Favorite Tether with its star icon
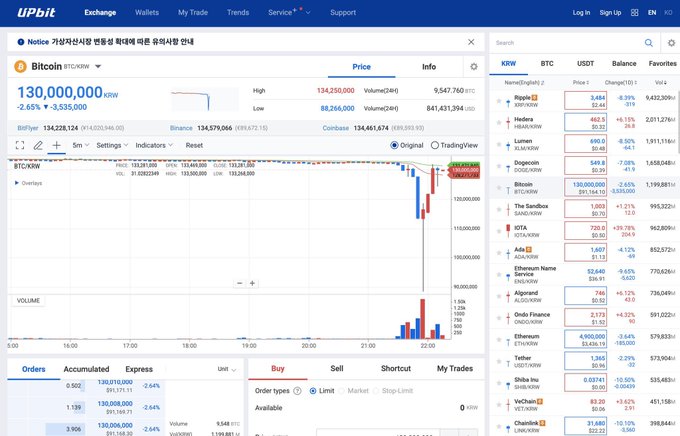This screenshot has width=680, height=436. pos(499,361)
